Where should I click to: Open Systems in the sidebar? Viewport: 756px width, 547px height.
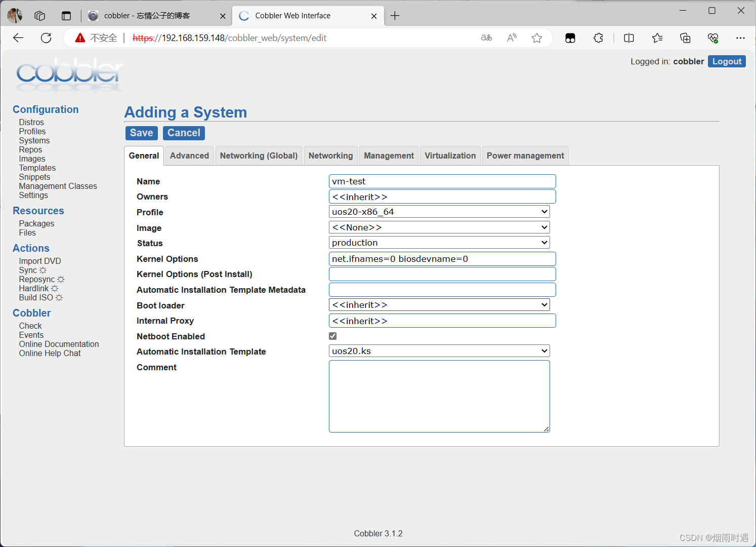(34, 140)
